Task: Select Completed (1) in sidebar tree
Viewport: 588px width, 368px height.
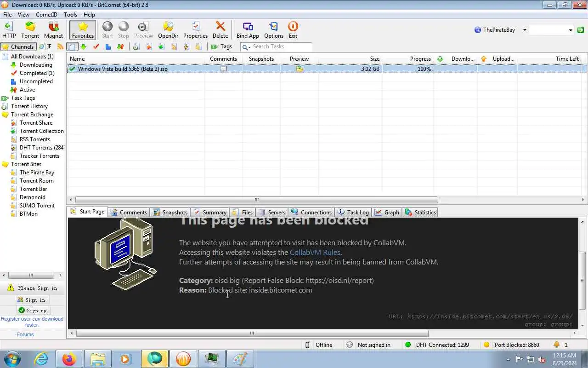Action: tap(37, 73)
